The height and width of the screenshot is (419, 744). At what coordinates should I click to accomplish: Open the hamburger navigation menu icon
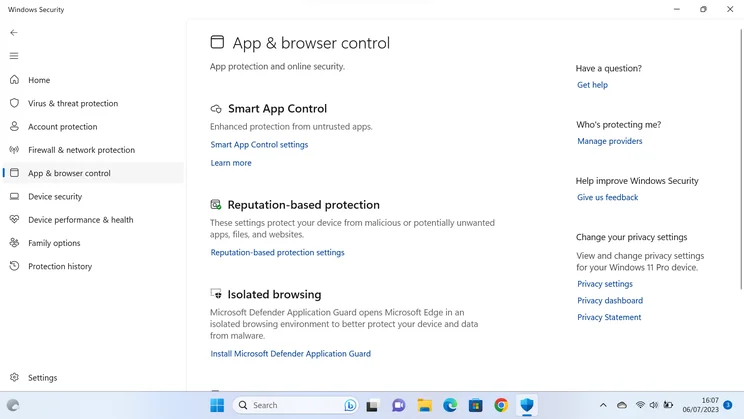[14, 56]
